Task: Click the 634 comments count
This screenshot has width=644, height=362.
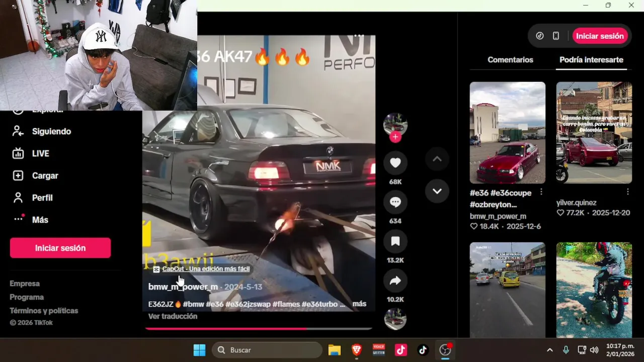Action: pyautogui.click(x=395, y=221)
